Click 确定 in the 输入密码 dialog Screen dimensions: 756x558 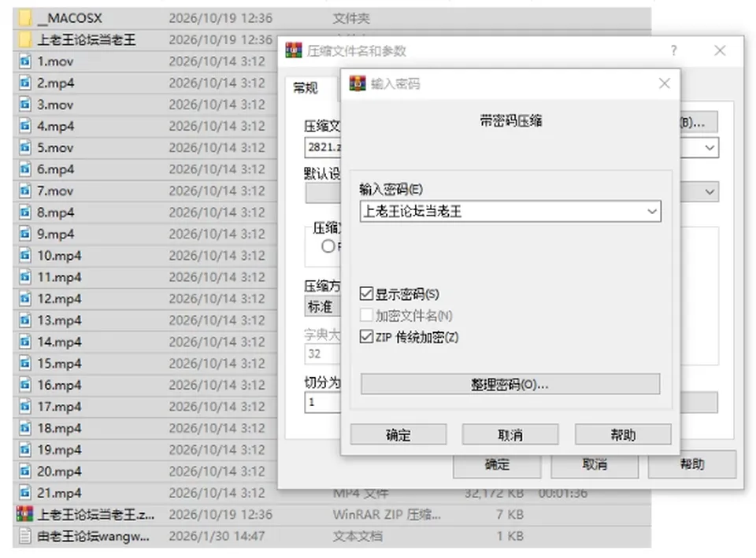click(398, 434)
